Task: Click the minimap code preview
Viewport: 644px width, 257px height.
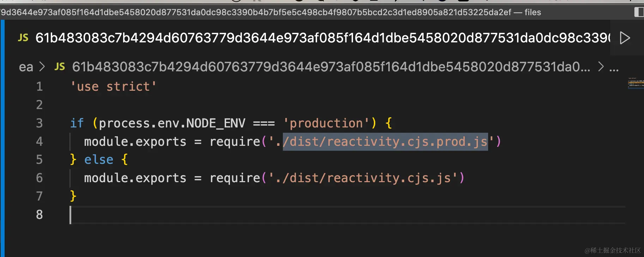Action: click(x=635, y=83)
